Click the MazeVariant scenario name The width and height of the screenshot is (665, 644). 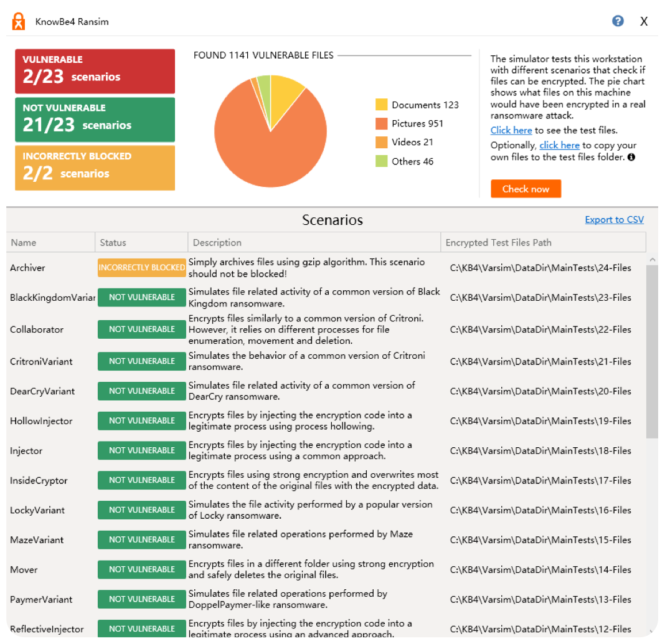37,539
